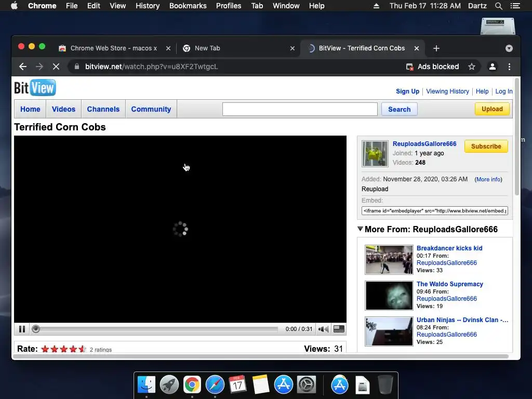Open the Control Center menu bar list icon
532x399 pixels.
click(515, 6)
